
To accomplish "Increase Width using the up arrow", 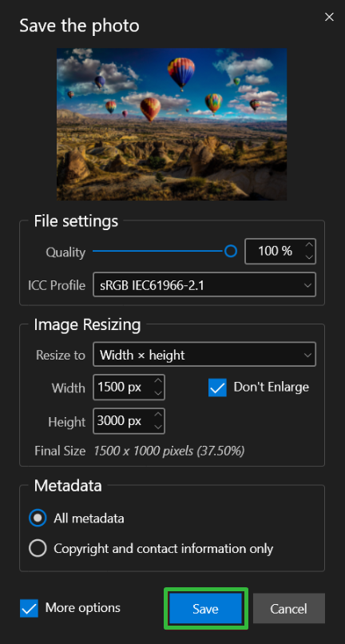I will click(x=158, y=381).
